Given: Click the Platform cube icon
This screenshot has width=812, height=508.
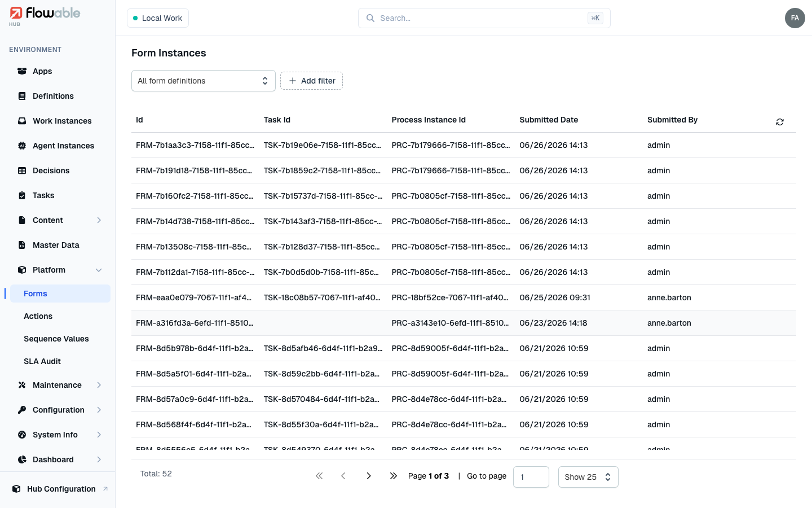Looking at the screenshot, I should [x=22, y=270].
